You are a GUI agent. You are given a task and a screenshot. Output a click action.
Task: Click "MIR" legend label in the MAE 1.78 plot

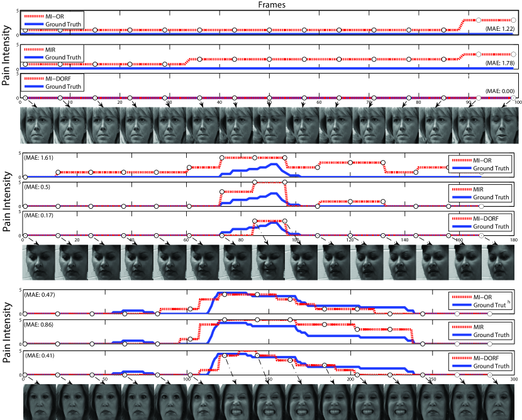pos(50,50)
